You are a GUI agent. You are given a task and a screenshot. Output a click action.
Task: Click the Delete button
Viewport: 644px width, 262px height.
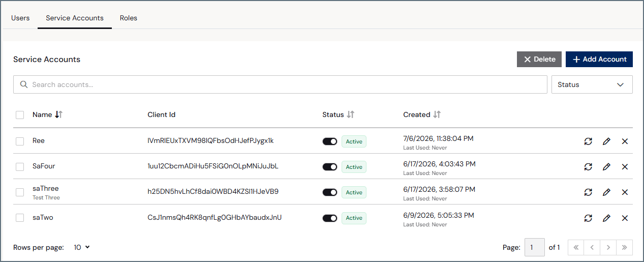point(539,59)
